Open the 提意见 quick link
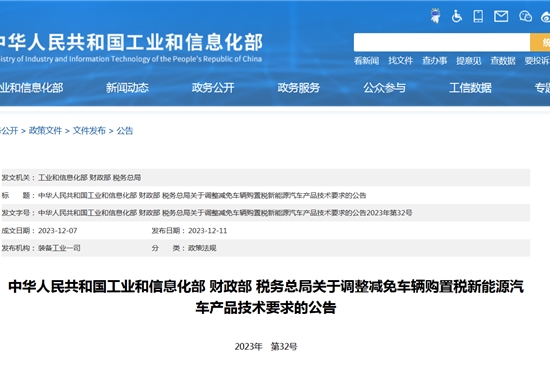Screen dimensions: 550x378 (x=468, y=61)
